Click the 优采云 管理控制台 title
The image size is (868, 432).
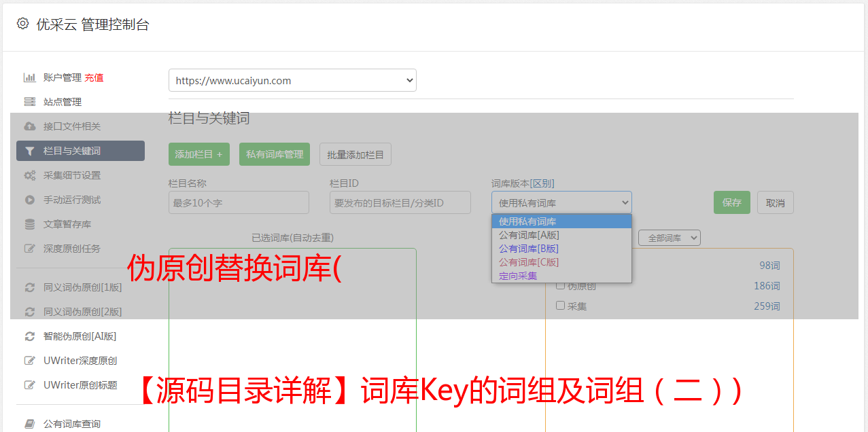(92, 24)
